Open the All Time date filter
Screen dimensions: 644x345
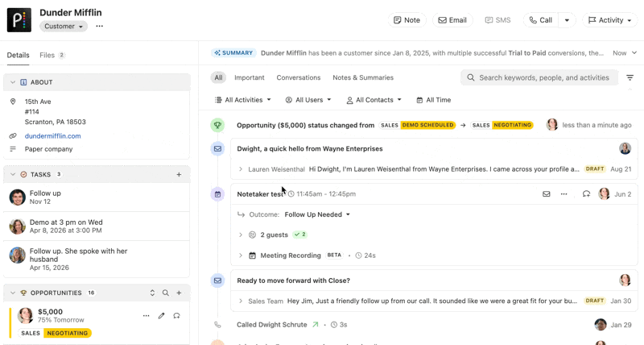tap(433, 100)
